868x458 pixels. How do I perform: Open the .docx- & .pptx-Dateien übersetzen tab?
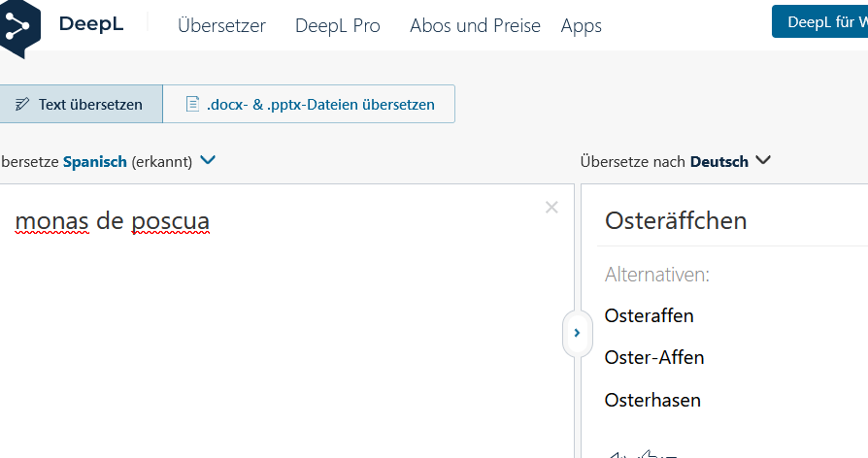309,104
